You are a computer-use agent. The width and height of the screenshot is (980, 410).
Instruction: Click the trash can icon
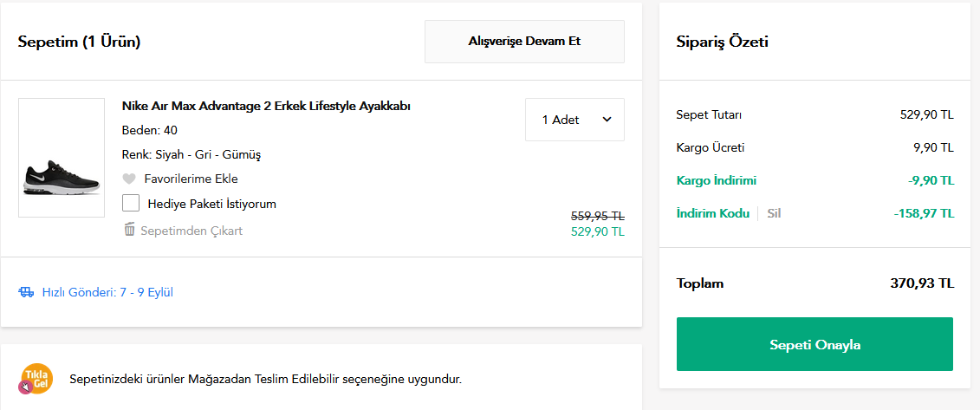pos(129,230)
